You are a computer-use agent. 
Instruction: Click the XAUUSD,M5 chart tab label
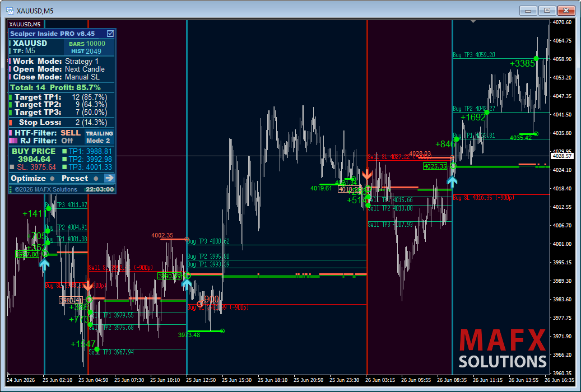click(25, 25)
